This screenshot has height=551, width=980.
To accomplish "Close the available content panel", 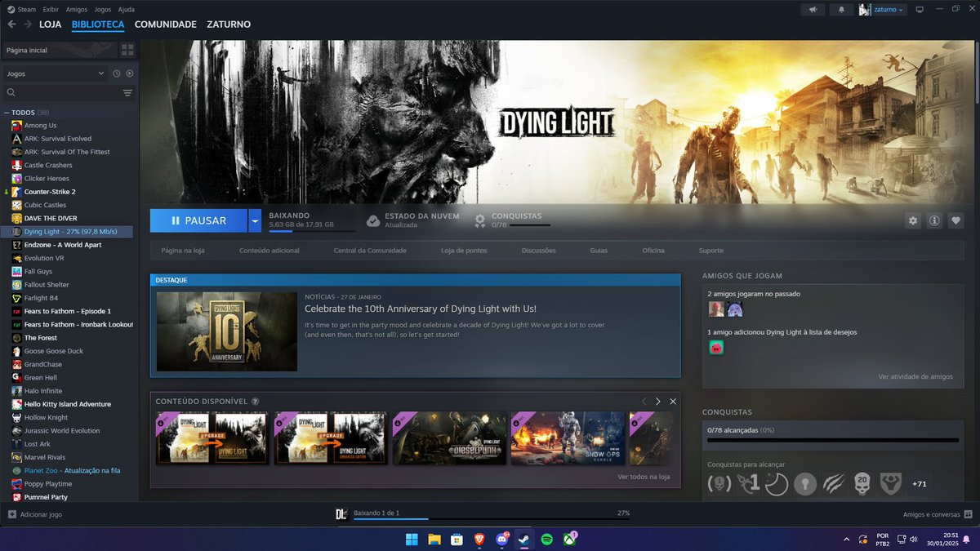I will click(673, 402).
